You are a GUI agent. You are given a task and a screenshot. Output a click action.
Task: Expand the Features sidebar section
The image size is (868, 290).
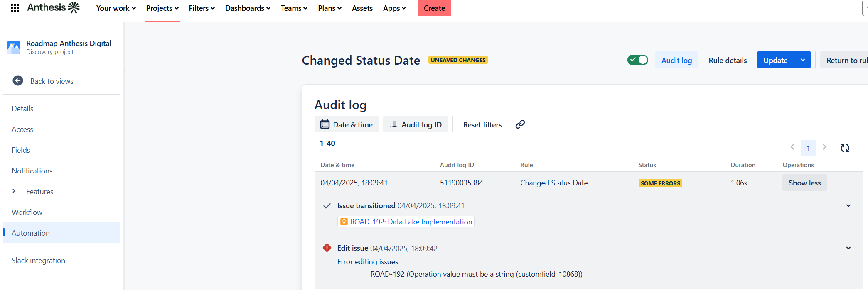click(14, 191)
